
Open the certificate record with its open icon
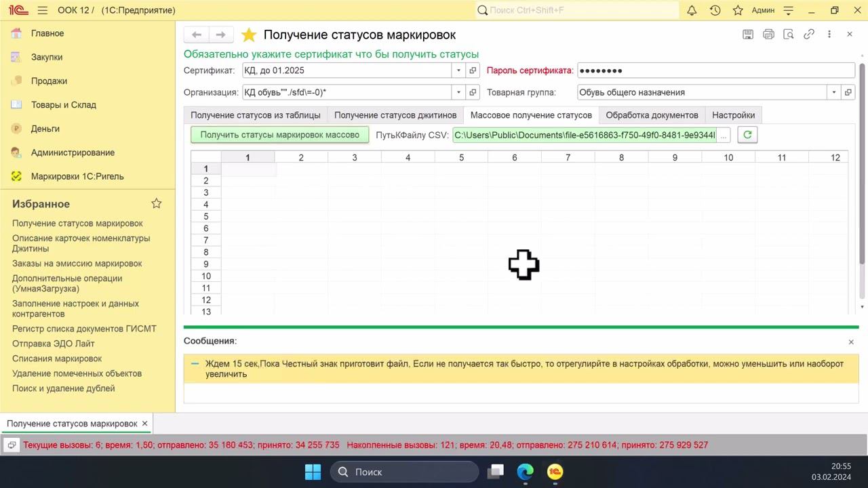coord(473,70)
